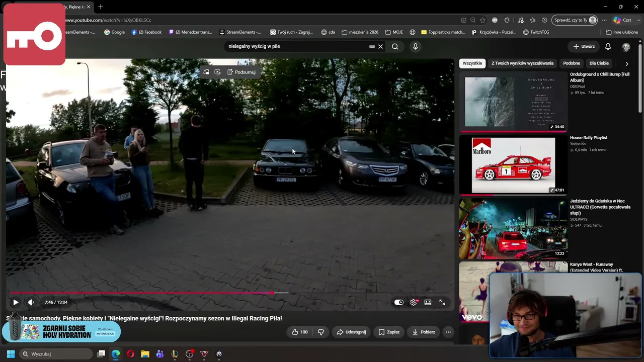This screenshot has height=362, width=644.
Task: Open the Copilot Czat button
Action: tap(622, 20)
